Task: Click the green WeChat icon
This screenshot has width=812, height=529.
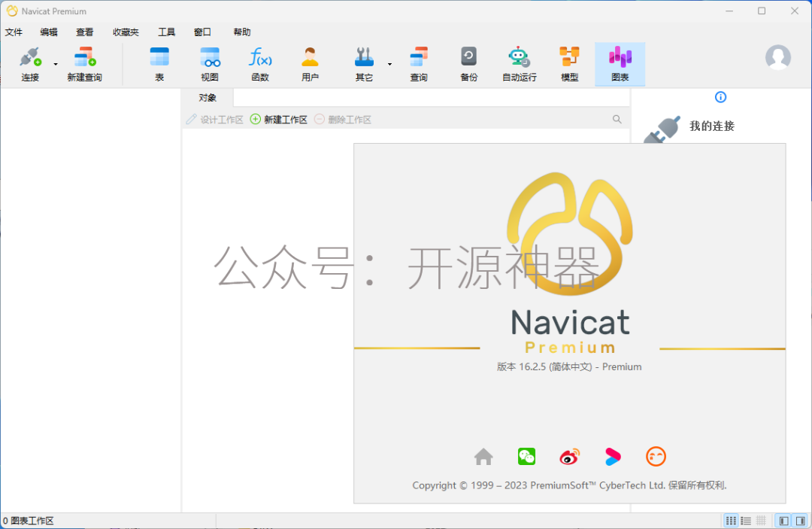Action: [x=526, y=457]
